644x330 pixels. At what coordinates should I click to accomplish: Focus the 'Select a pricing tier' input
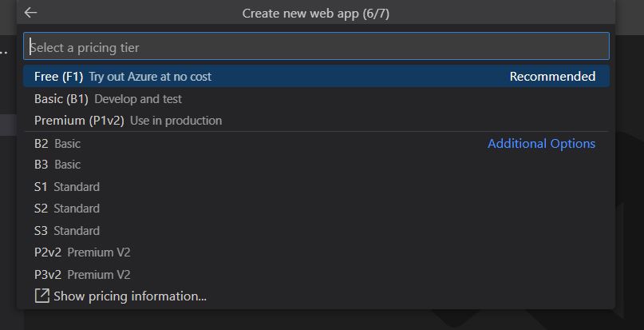(x=316, y=47)
